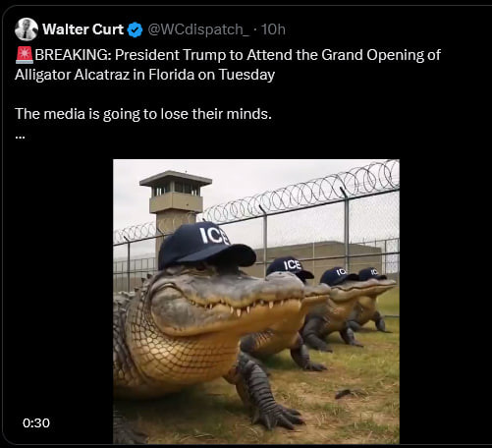Open Walter Curt's profile avatar
Screen dimensions: 492x448
pos(27,29)
